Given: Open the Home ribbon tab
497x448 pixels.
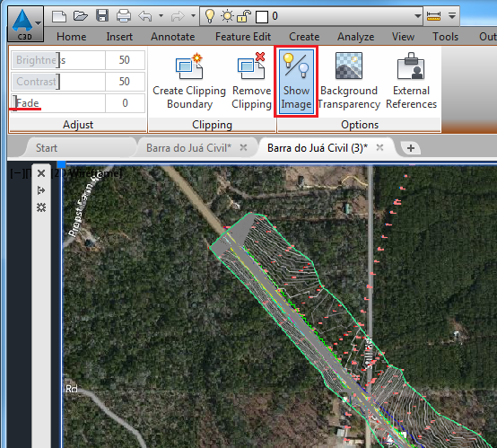Looking at the screenshot, I should [x=71, y=37].
